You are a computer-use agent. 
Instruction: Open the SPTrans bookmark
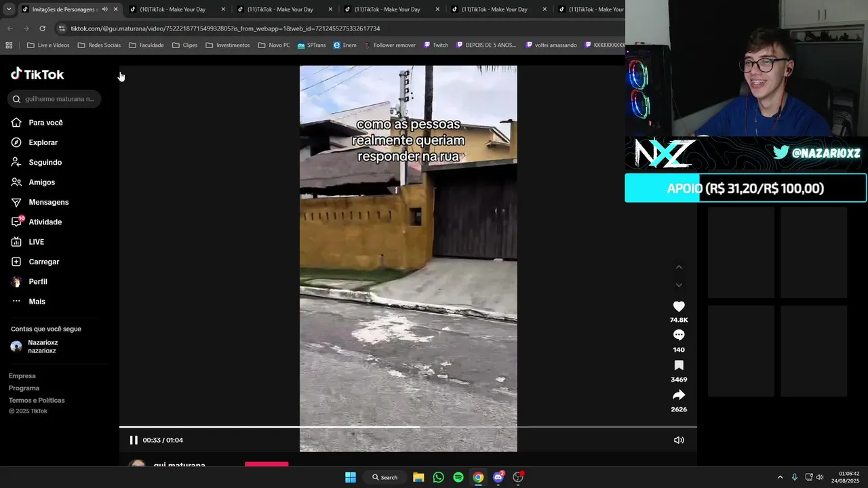tap(311, 45)
